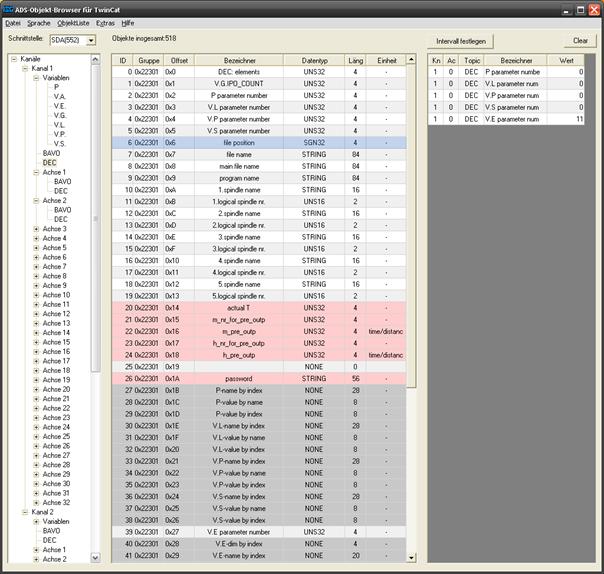Image resolution: width=604 pixels, height=574 pixels.
Task: Select 'V.L parameter num' in watch list
Action: coord(506,84)
